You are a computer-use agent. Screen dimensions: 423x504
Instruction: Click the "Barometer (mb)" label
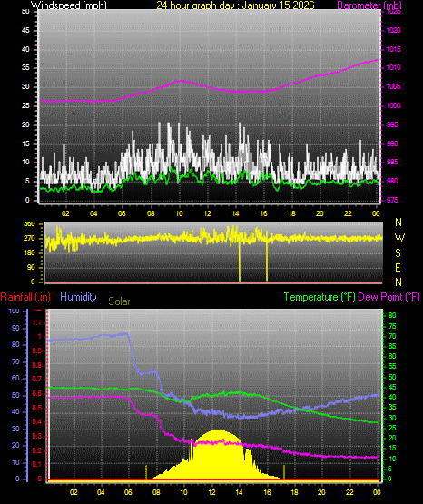pos(369,5)
